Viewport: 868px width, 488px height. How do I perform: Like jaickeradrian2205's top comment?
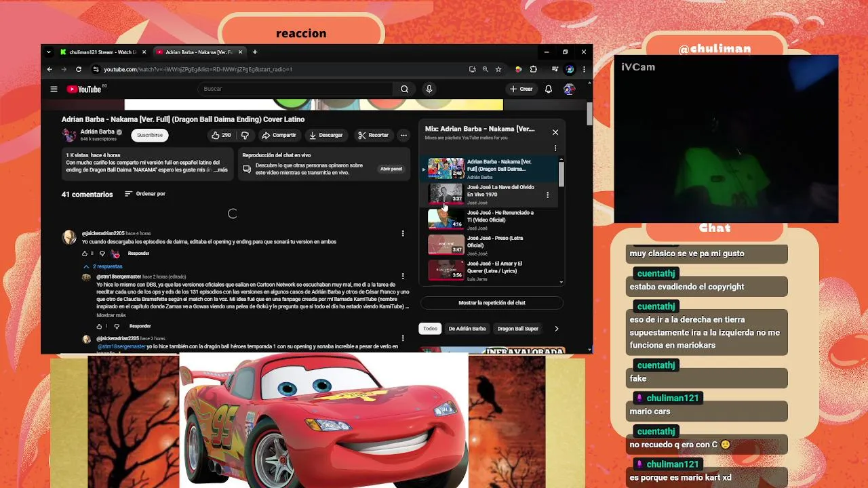(x=85, y=253)
